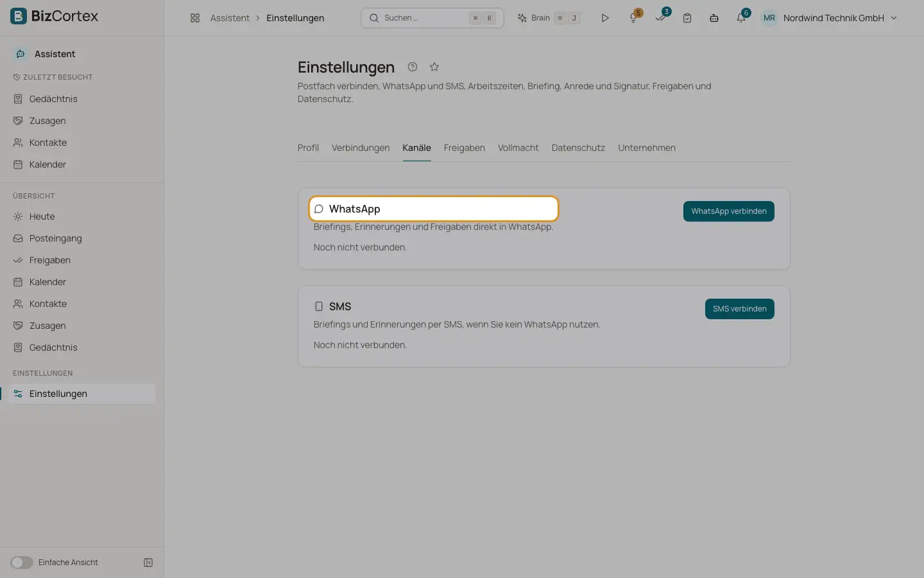Open Zusagen under Übersicht
Screen dimensions: 924x578
tap(82, 326)
